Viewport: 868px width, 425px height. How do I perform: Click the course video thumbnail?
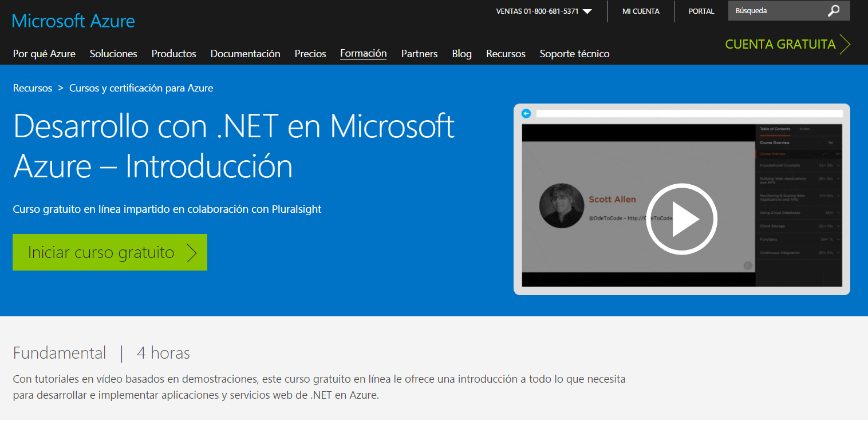coord(681,219)
